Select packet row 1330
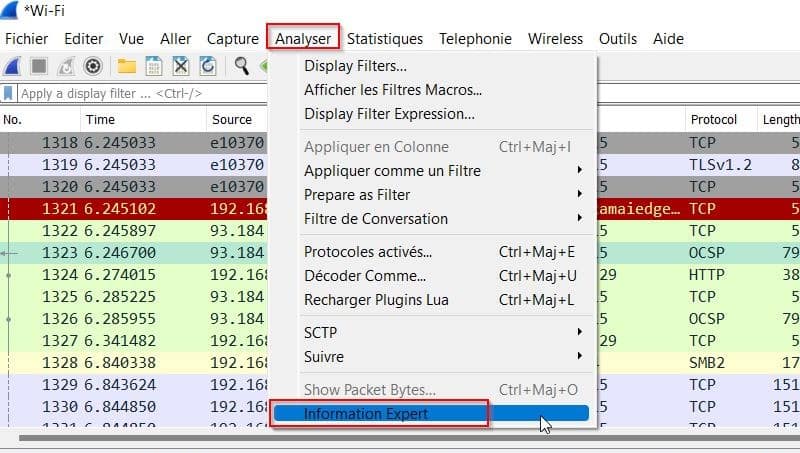 tap(134, 406)
